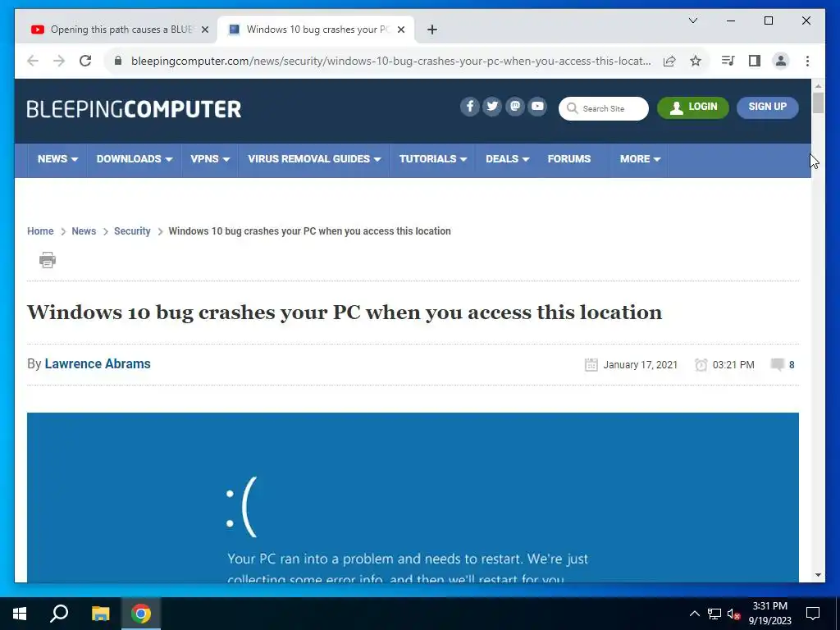Expand the DOWNLOADS dropdown menu
Screen dimensions: 840x630
pos(134,159)
